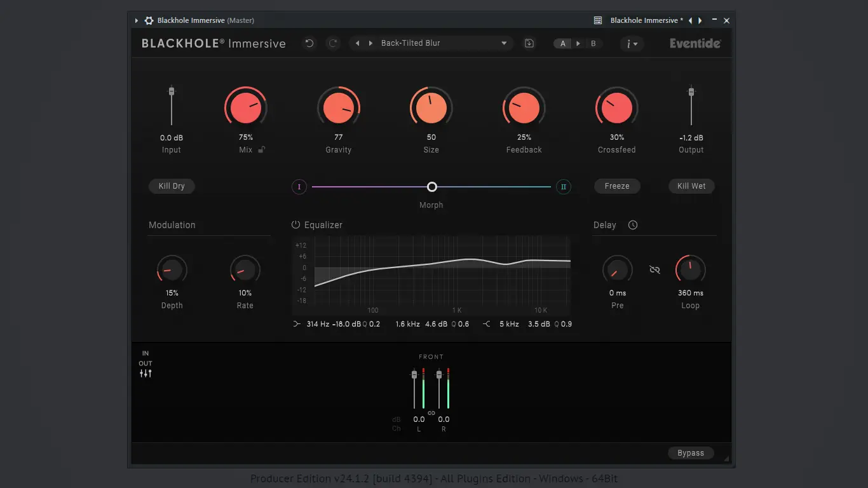868x488 pixels.
Task: Switch to preset slot B
Action: tap(593, 43)
